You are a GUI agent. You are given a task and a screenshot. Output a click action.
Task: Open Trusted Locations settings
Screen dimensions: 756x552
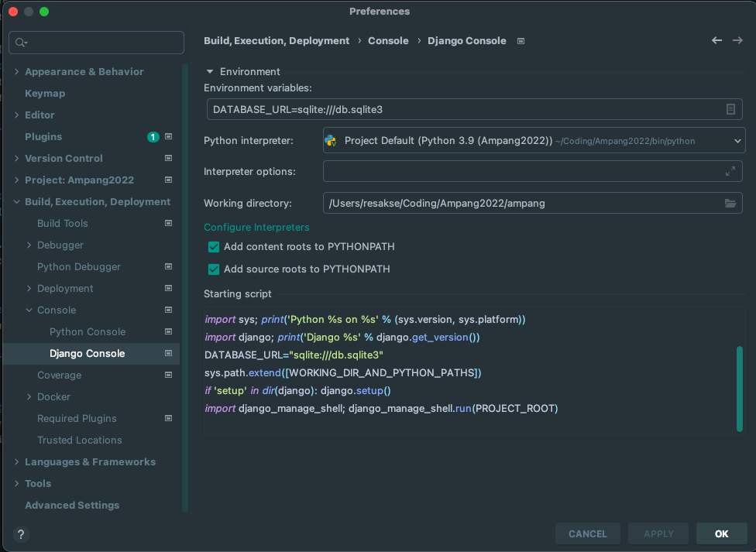(x=80, y=441)
